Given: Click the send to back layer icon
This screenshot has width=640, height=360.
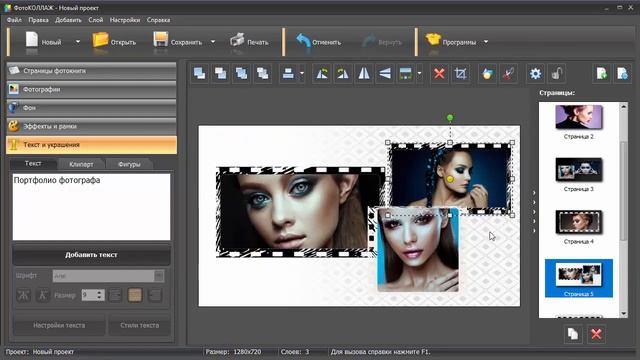Looking at the screenshot, I should point(263,74).
